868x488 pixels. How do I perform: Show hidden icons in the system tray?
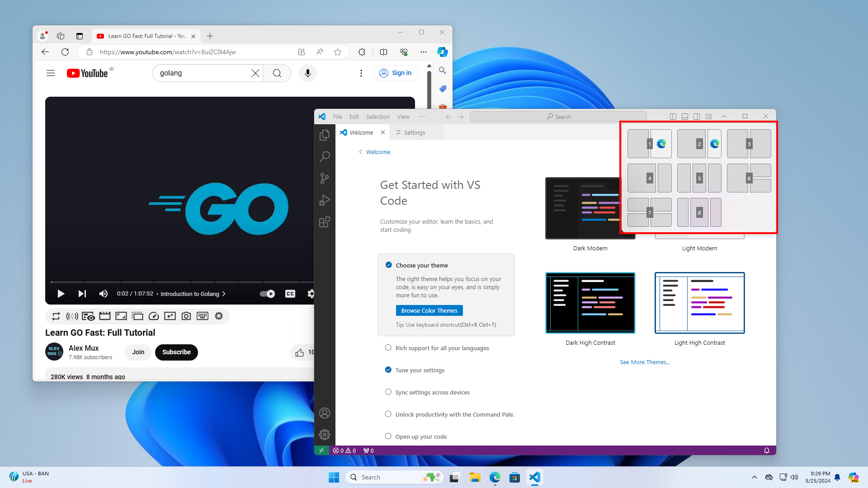(x=754, y=477)
